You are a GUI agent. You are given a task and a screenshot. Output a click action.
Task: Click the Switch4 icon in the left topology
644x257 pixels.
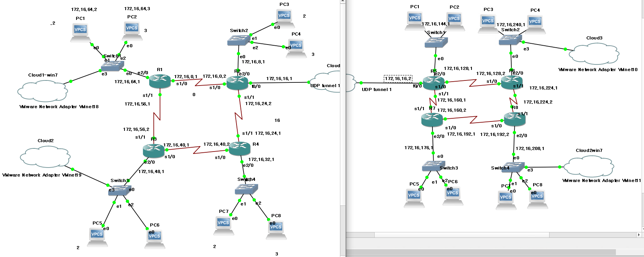pyautogui.click(x=246, y=189)
